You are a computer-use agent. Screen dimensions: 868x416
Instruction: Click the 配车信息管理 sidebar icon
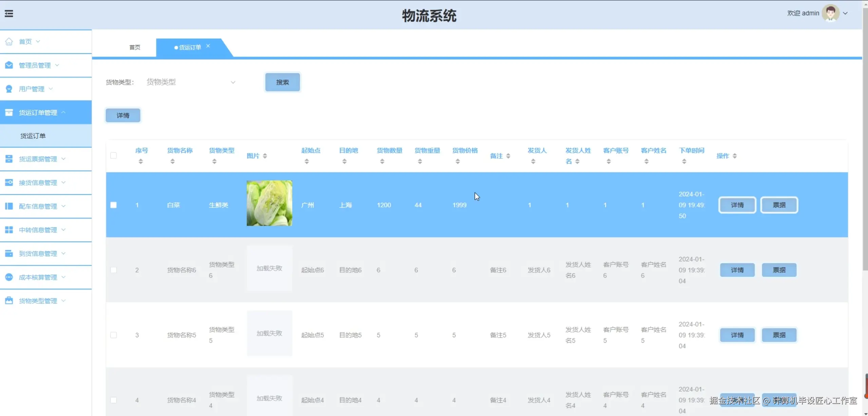pyautogui.click(x=9, y=206)
